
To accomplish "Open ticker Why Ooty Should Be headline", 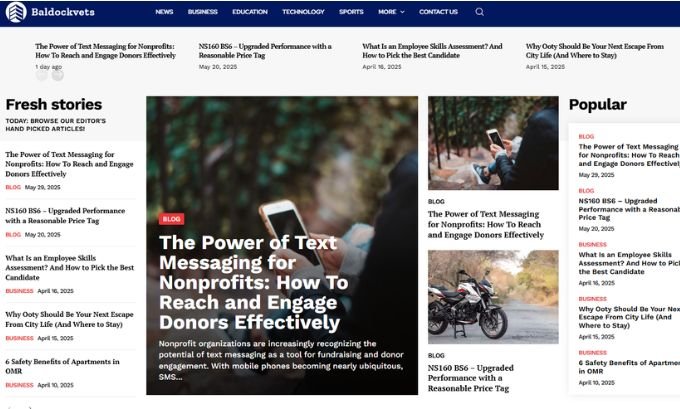I will pos(595,51).
